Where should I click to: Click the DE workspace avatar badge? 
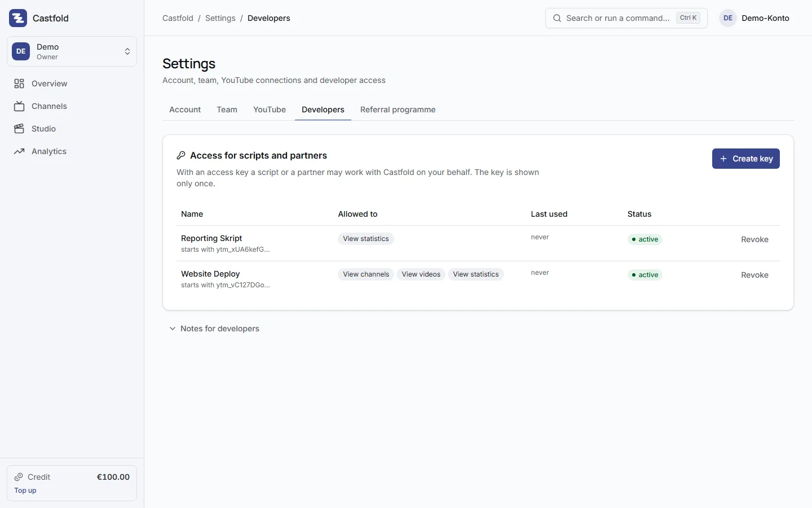pos(21,51)
